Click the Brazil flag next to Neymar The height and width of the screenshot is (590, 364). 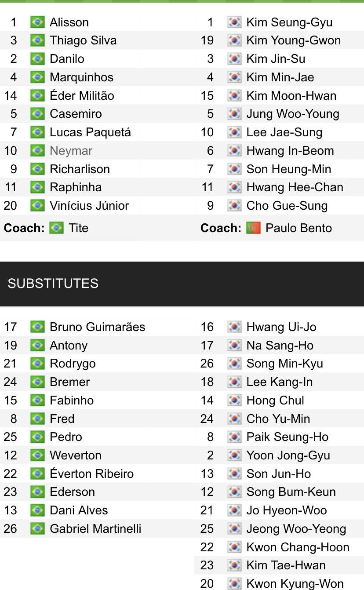tap(37, 151)
